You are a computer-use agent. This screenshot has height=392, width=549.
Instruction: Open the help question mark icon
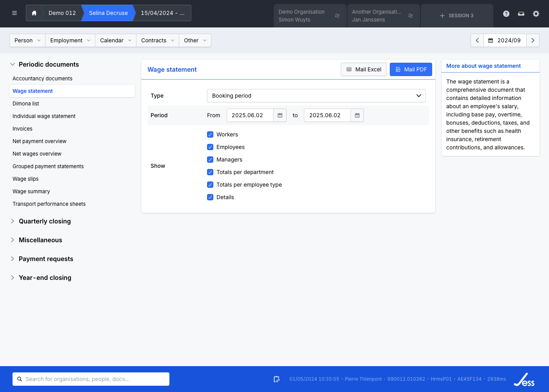click(x=506, y=14)
